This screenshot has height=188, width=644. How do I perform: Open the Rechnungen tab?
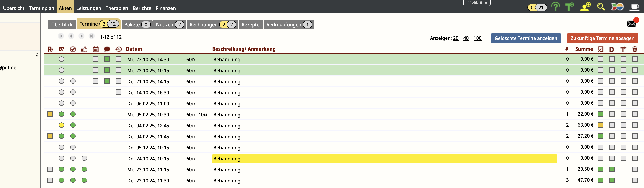204,24
